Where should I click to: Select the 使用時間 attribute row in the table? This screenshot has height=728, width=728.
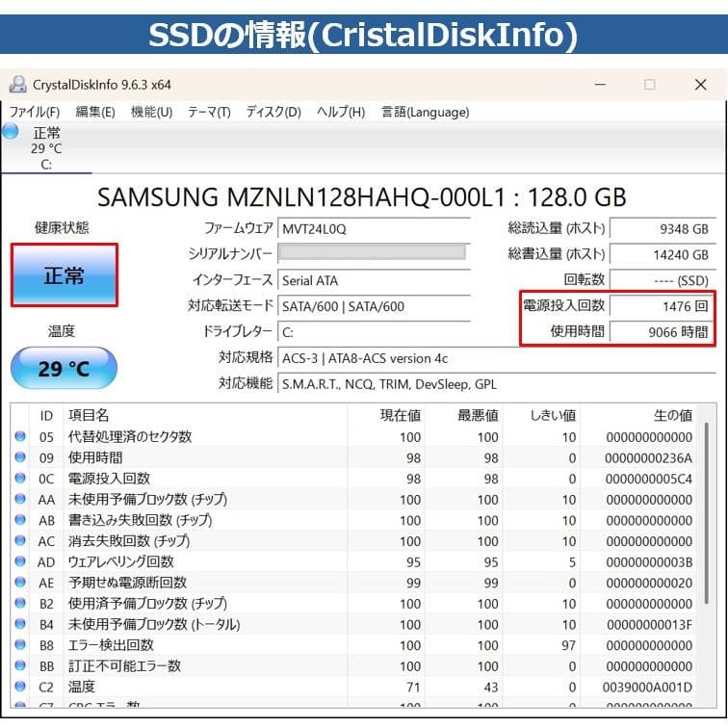(353, 457)
